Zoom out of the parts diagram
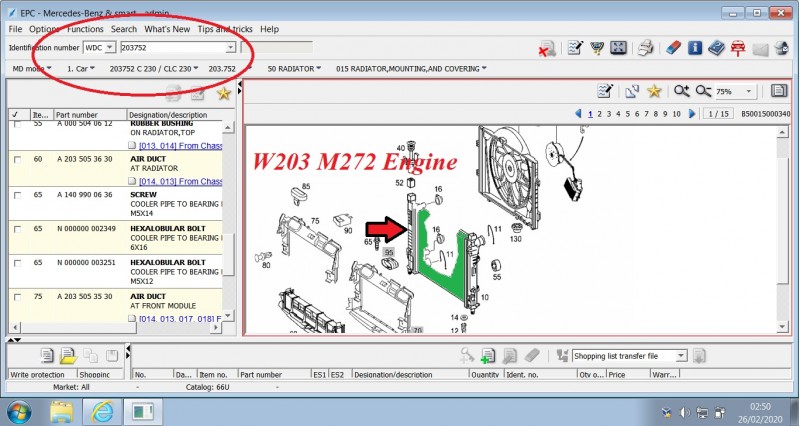This screenshot has height=426, width=800. tap(703, 91)
